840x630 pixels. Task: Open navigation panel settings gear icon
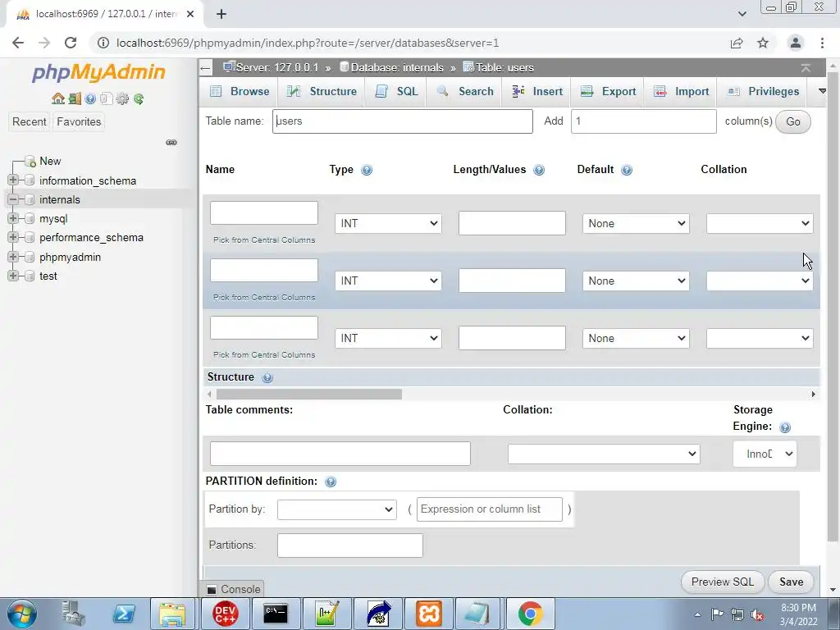(122, 98)
